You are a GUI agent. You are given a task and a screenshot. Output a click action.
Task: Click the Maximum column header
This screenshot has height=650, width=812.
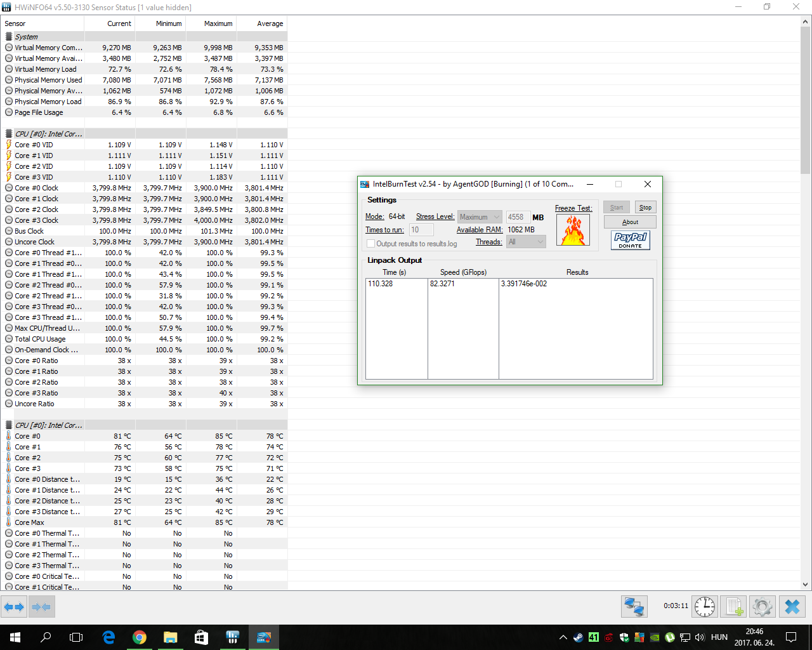211,23
